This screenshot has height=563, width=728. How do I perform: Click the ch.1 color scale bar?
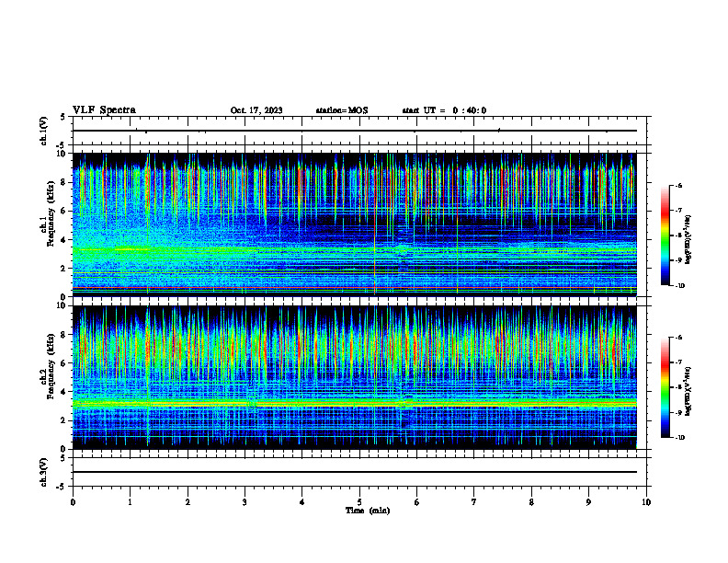pos(665,236)
